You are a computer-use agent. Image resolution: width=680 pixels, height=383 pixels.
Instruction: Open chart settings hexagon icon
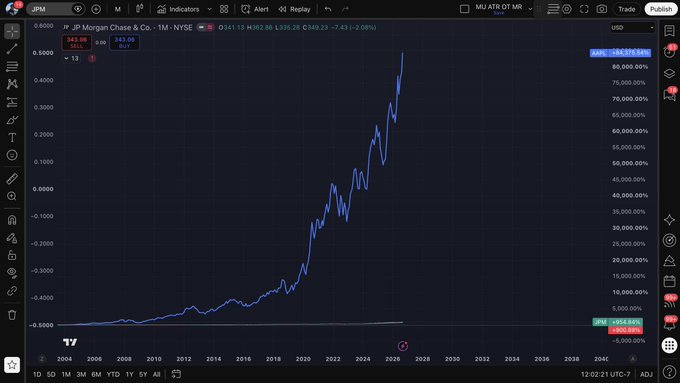pos(566,9)
